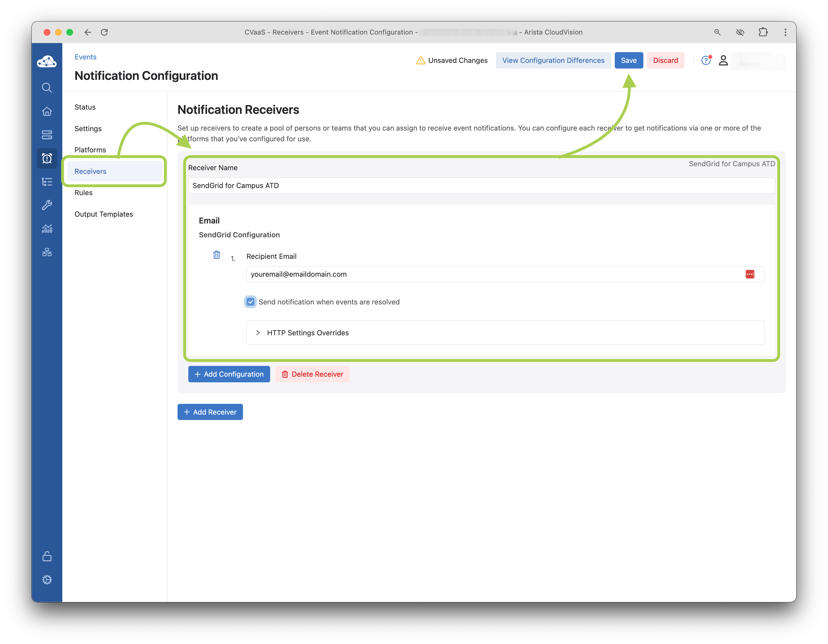Image resolution: width=828 pixels, height=644 pixels.
Task: Delete recipient email with trash icon
Action: tap(216, 255)
